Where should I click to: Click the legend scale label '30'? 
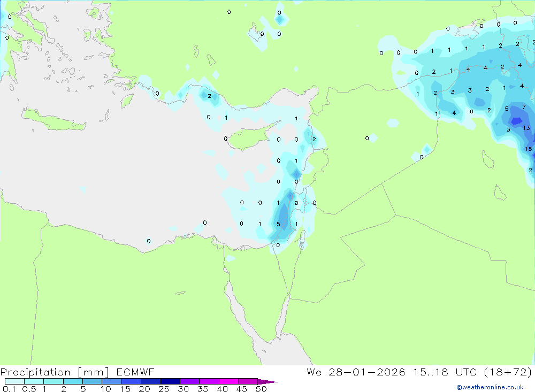[183, 389]
